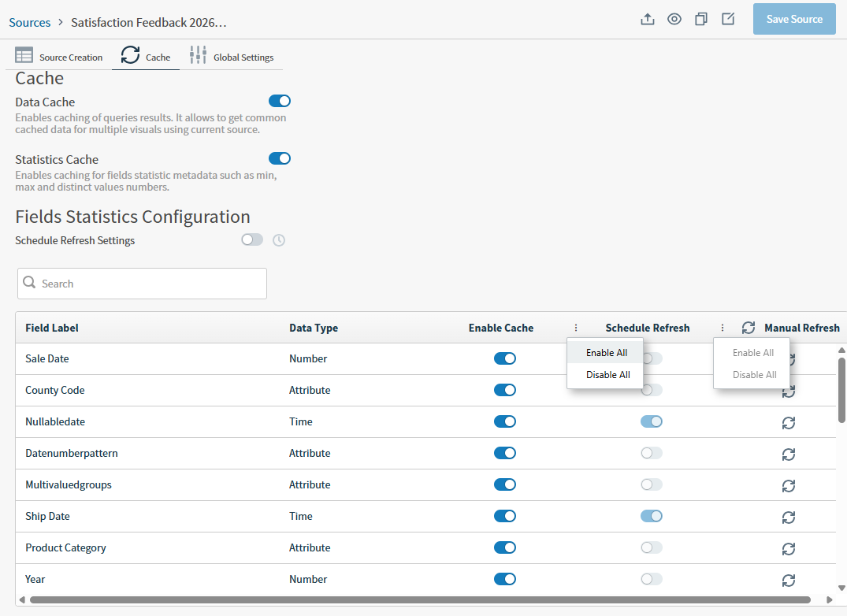Image resolution: width=847 pixels, height=616 pixels.
Task: Toggle Enable Cache for Nullabledate
Action: (x=505, y=421)
